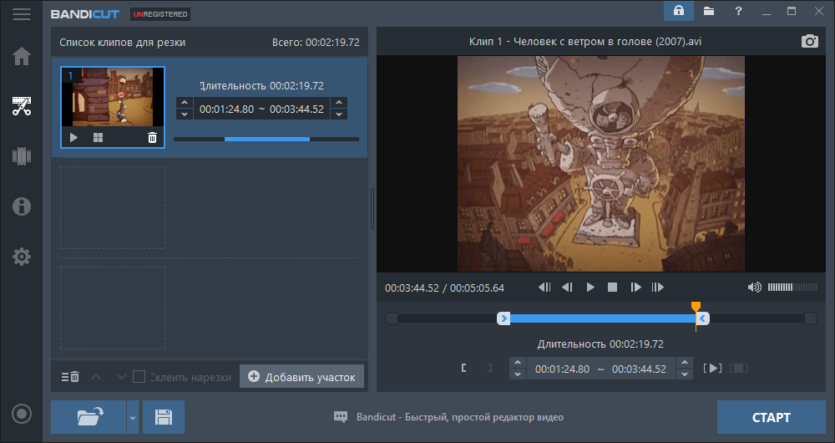Click the volume level slider

click(x=792, y=288)
